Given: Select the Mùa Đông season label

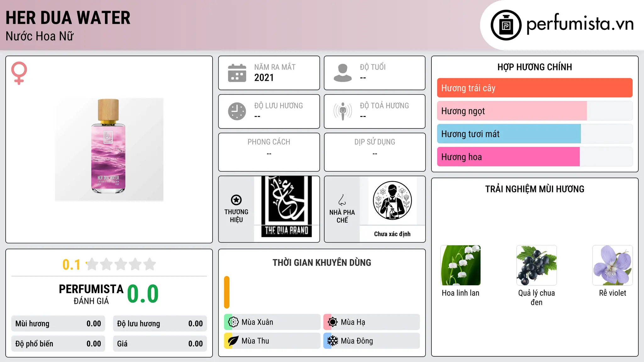Looking at the screenshot, I should pyautogui.click(x=357, y=341).
